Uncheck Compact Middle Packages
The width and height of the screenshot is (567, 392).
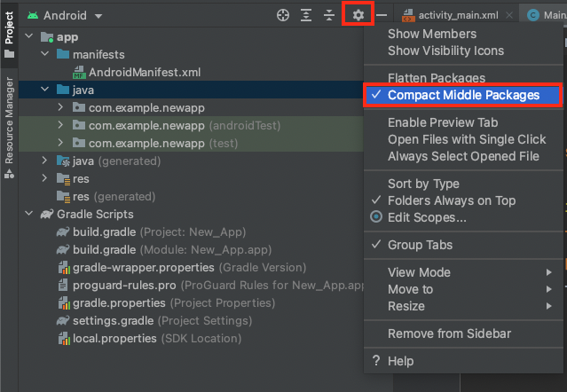click(x=463, y=95)
